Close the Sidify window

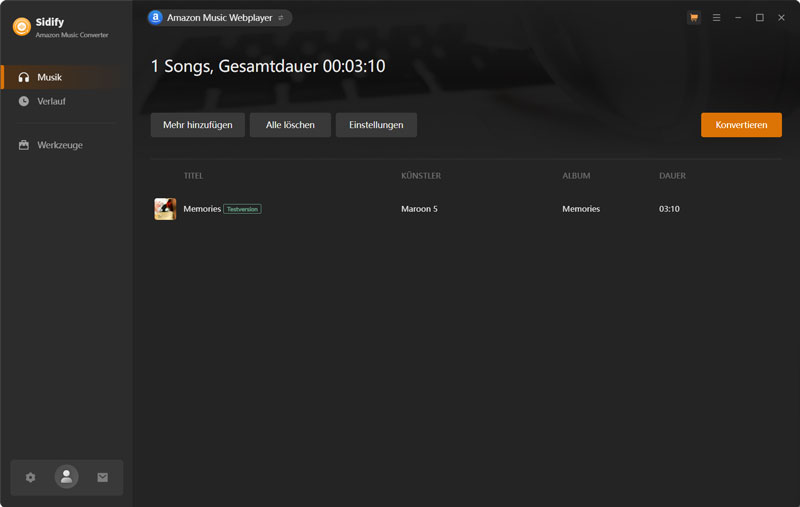[781, 17]
